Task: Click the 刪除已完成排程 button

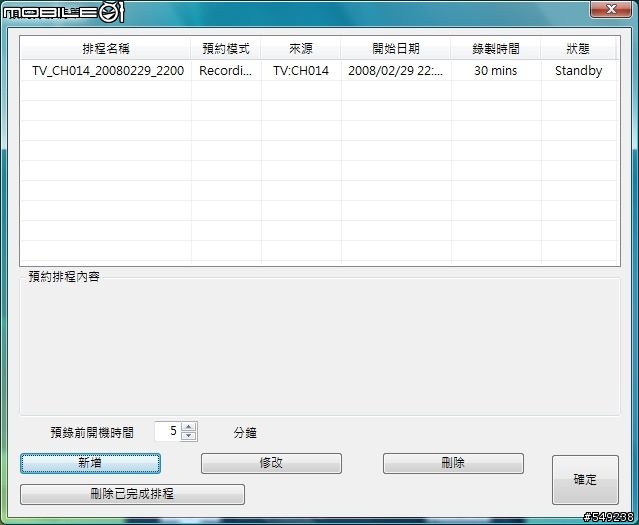Action: 132,494
